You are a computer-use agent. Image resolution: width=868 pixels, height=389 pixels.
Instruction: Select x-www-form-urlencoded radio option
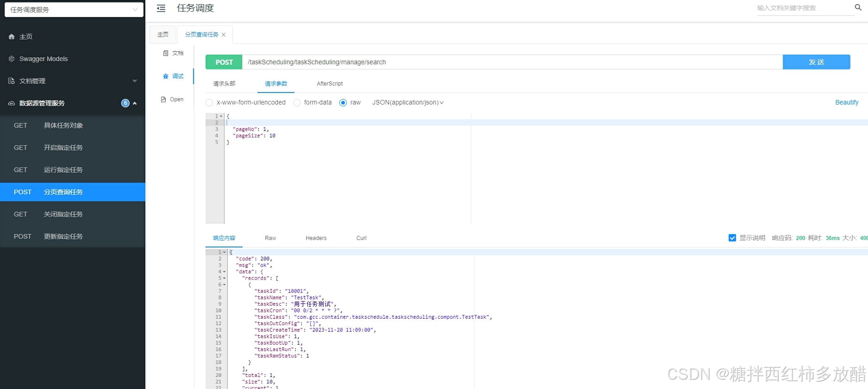pos(209,103)
